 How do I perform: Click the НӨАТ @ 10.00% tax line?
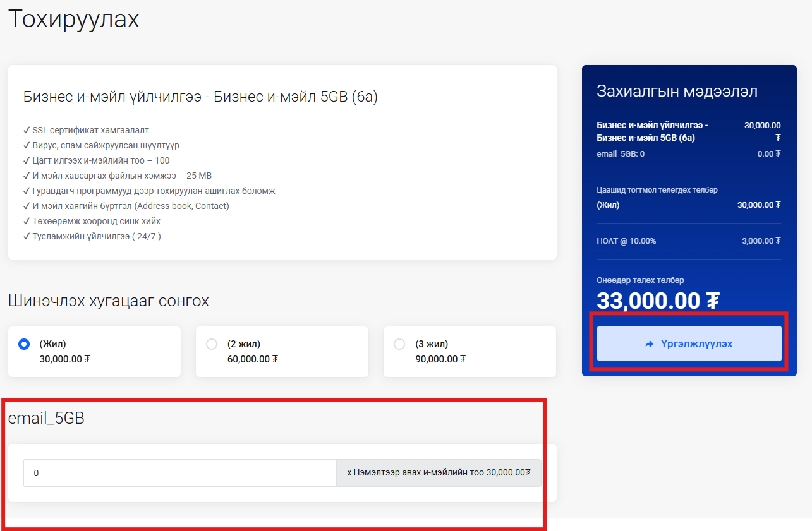[626, 241]
